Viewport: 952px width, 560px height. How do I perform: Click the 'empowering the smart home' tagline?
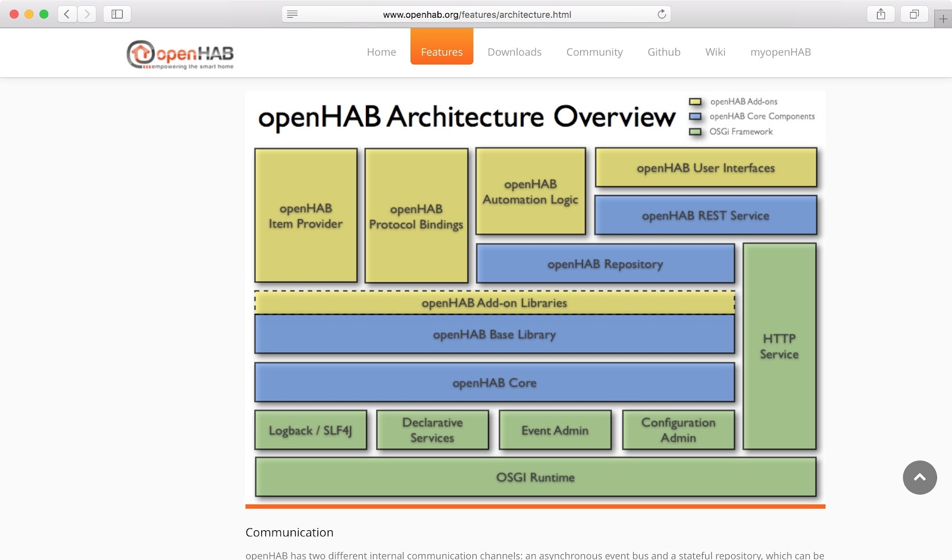[192, 67]
